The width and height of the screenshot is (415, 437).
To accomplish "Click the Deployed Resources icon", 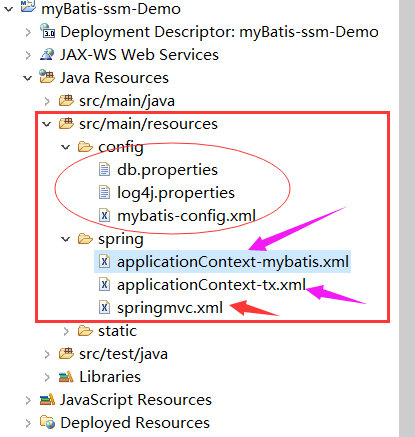I will [x=47, y=422].
